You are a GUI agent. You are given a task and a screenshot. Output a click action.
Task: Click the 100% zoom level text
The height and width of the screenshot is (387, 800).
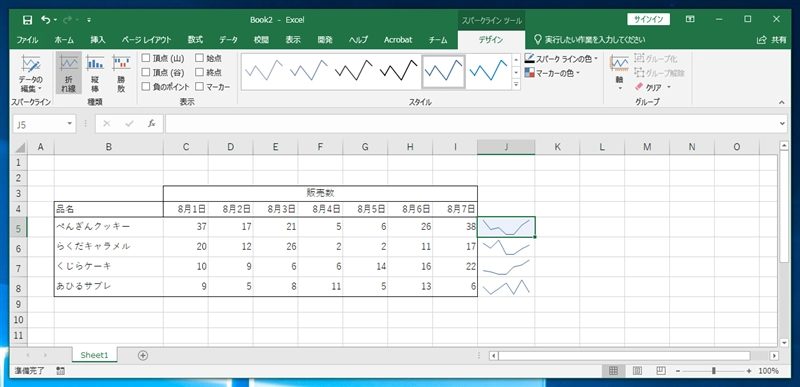coord(768,371)
